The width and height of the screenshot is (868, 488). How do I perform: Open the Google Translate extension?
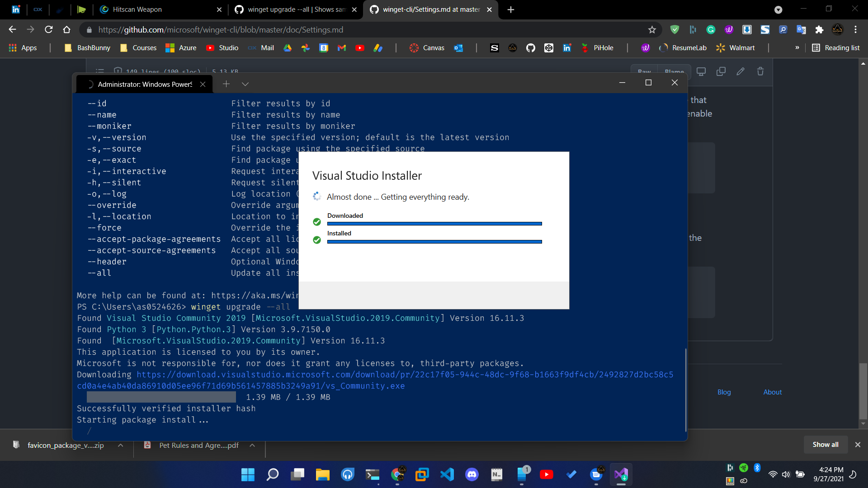[x=802, y=29]
